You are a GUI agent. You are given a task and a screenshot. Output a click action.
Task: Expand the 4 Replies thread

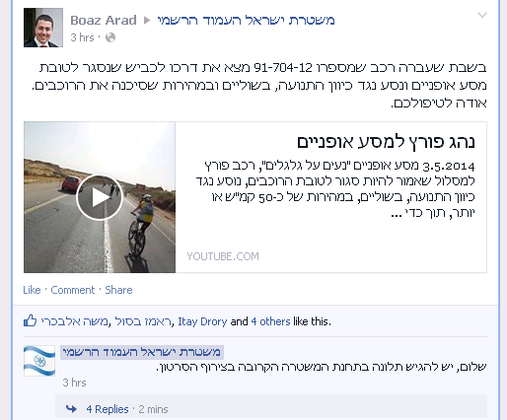[108, 409]
